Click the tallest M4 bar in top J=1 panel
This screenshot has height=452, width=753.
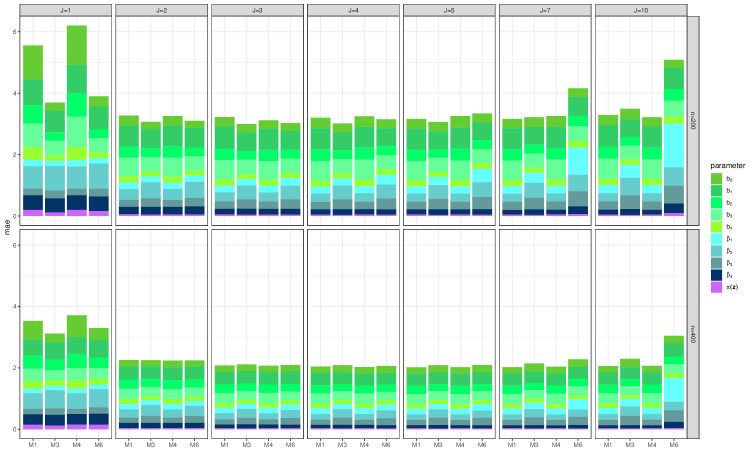77,120
